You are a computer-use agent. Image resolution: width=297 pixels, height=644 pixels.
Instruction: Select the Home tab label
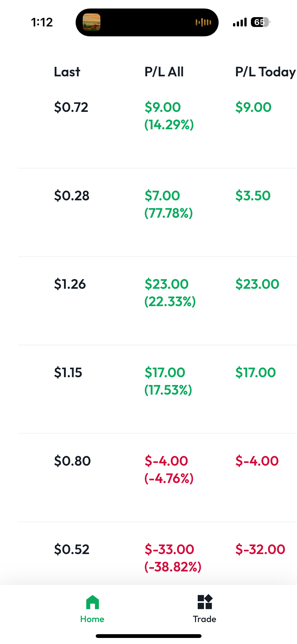pyautogui.click(x=92, y=619)
